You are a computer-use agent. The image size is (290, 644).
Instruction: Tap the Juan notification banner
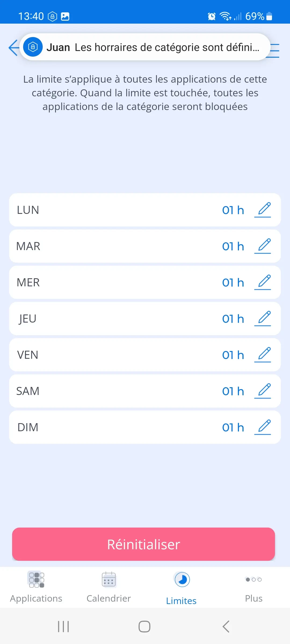coord(145,47)
